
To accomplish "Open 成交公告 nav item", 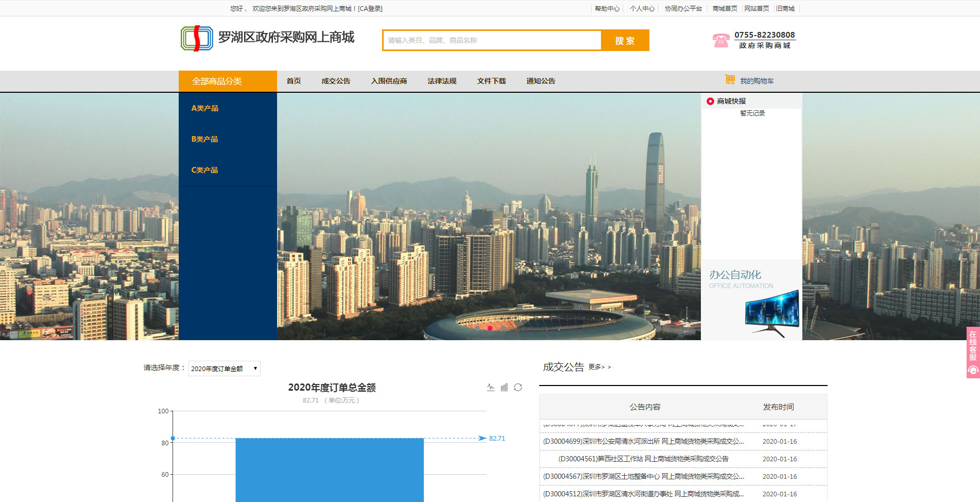I will point(336,81).
